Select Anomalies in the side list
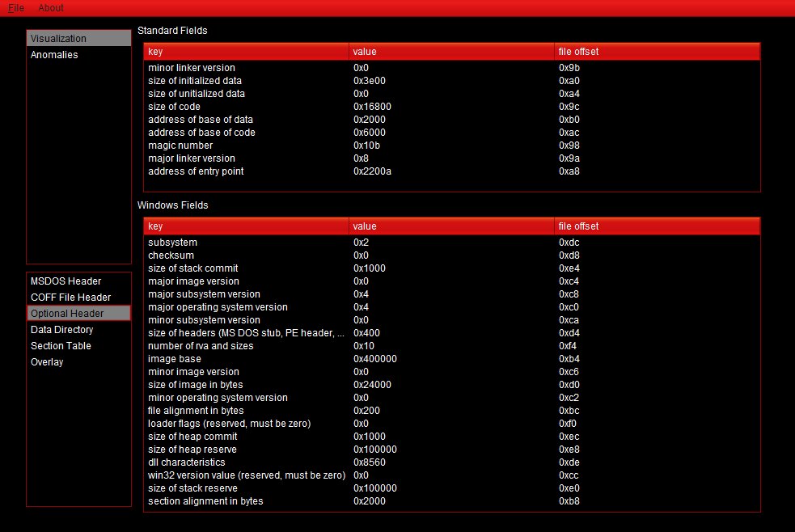This screenshot has height=532, width=795. pos(78,55)
